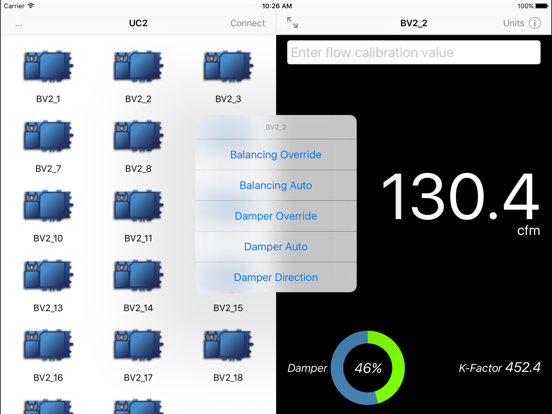Tap the 130.4 airflow reading
This screenshot has width=552, height=414.
(460, 197)
